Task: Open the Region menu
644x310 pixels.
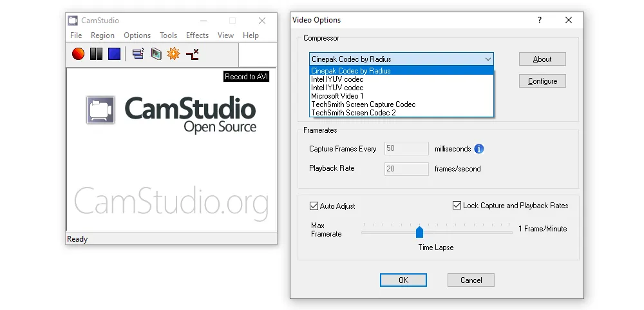Action: point(102,35)
